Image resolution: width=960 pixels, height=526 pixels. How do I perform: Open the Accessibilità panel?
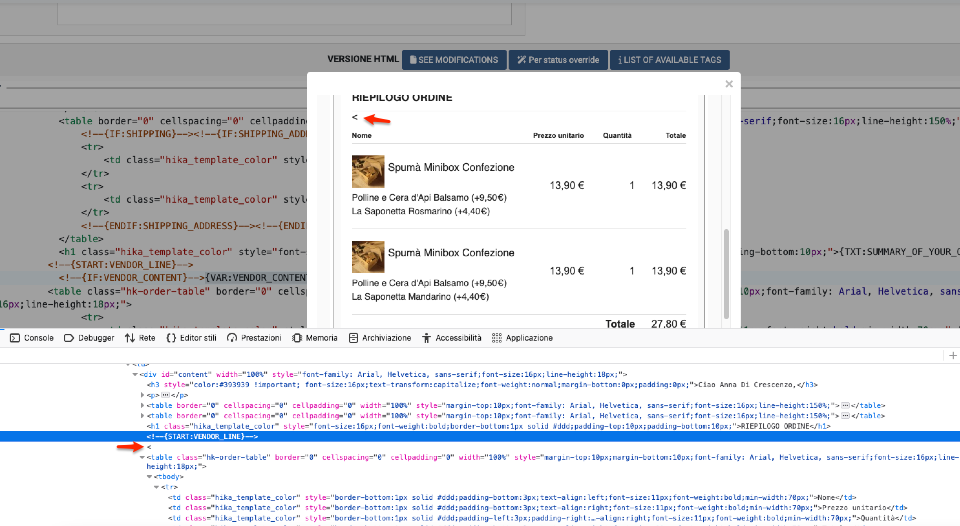coord(451,338)
